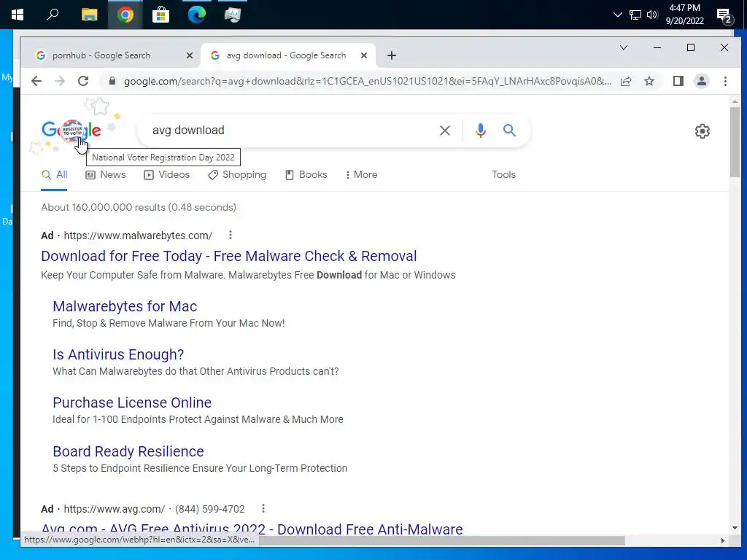Viewport: 747px width, 560px height.
Task: Click the network icon in system tray
Action: 635,15
